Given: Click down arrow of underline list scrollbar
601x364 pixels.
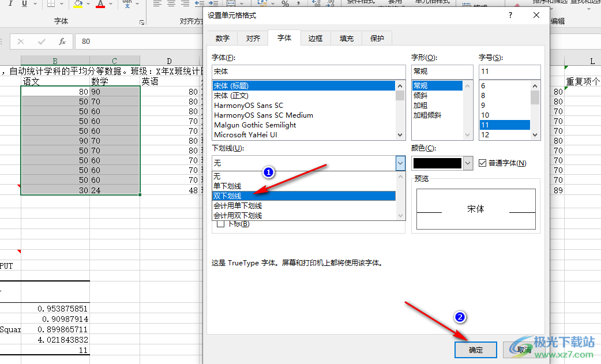Looking at the screenshot, I should click(x=400, y=216).
